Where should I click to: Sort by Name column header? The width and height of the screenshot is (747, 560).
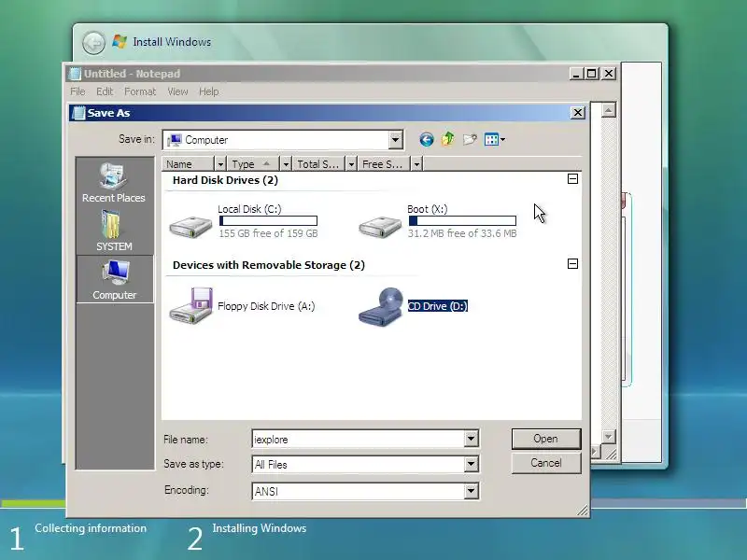pyautogui.click(x=189, y=164)
